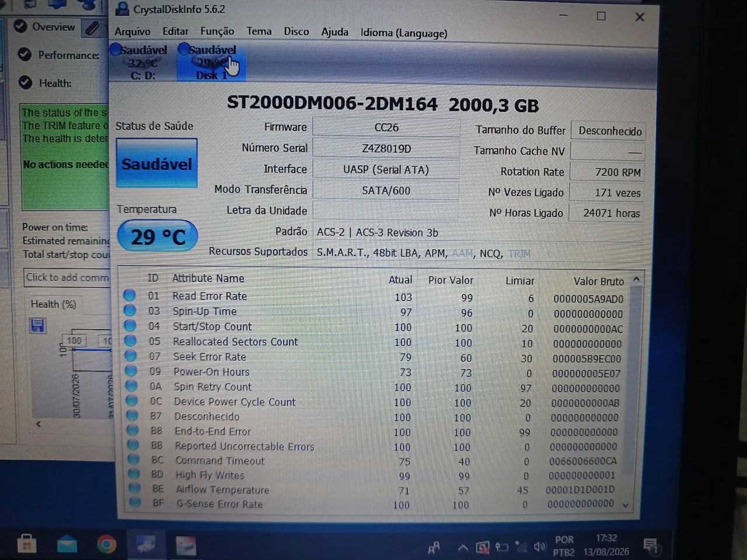Click the CrystalDiskInfo title bar icon
Screen dimensions: 747x560
(122, 9)
